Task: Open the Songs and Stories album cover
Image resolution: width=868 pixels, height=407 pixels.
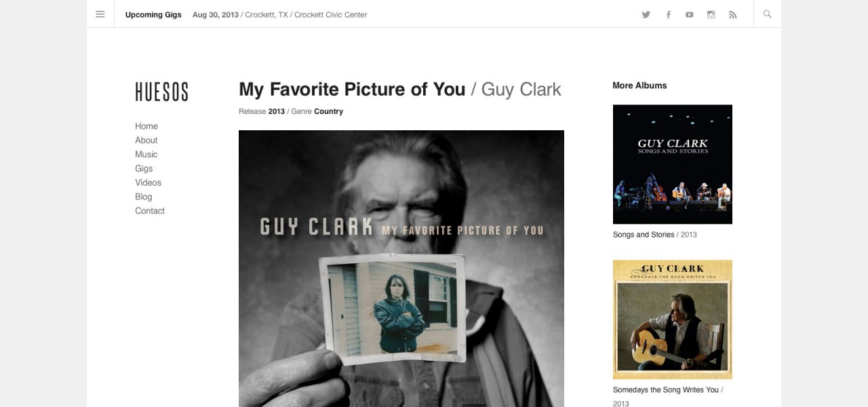Action: (x=673, y=164)
